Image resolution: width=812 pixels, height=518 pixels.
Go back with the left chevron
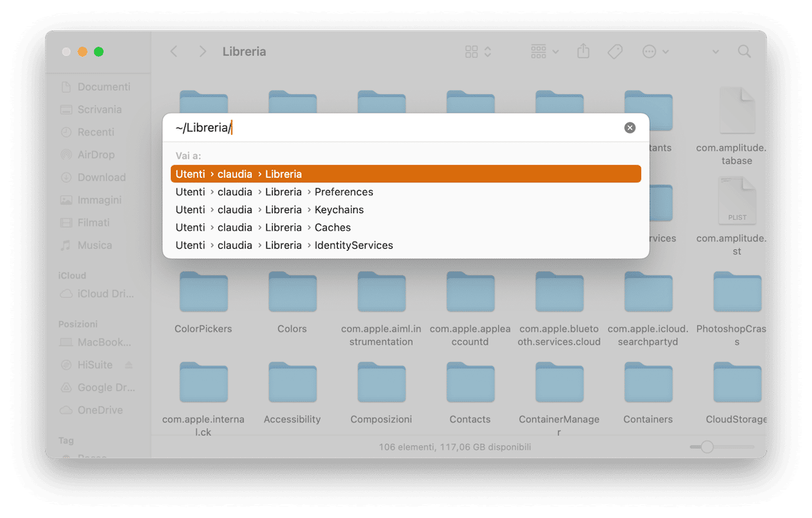tap(174, 51)
